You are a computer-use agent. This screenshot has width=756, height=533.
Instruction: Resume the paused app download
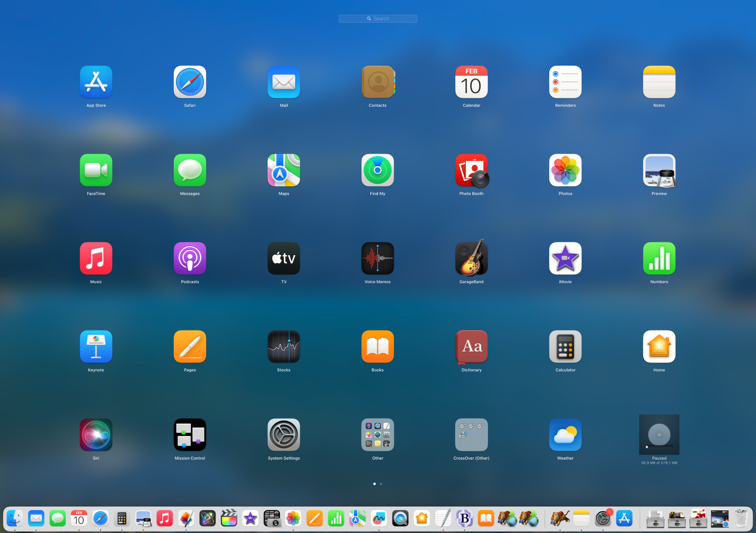pyautogui.click(x=659, y=435)
